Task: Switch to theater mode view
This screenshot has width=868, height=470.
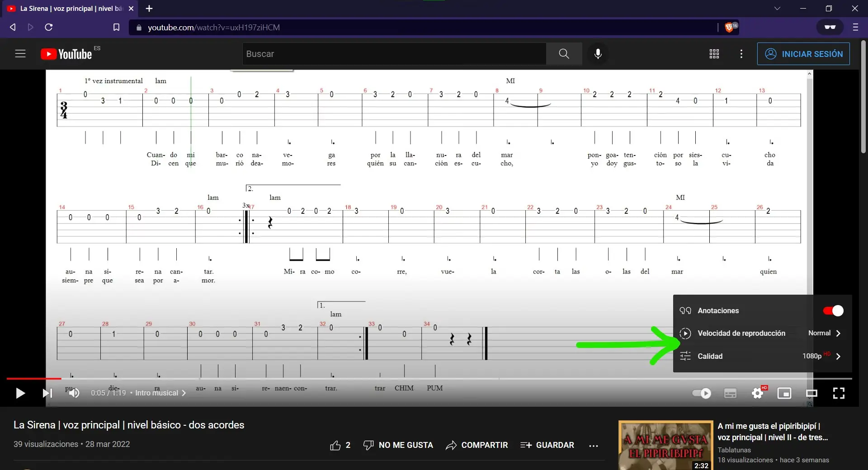Action: (x=811, y=393)
